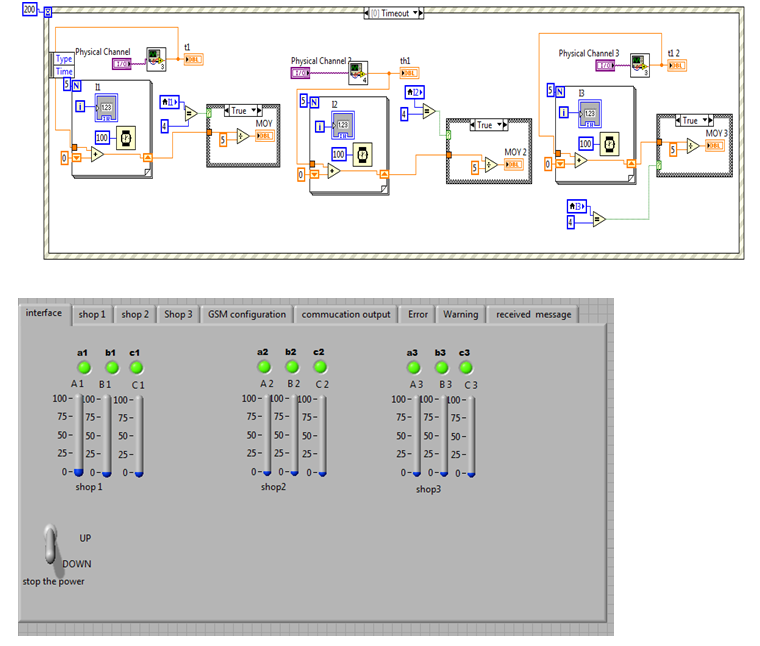Open the True case selector of MOY 2 structure
The image size is (760, 646).
click(x=499, y=125)
